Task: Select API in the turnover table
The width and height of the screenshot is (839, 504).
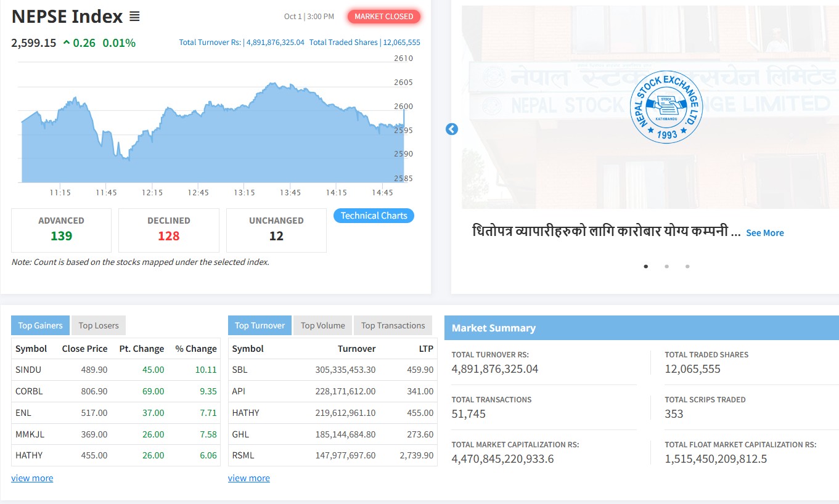Action: (239, 391)
